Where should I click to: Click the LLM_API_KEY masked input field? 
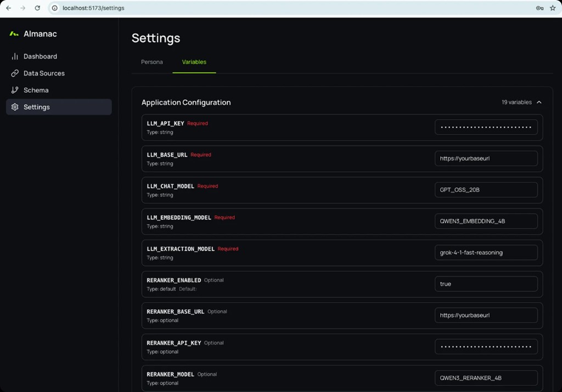(486, 127)
